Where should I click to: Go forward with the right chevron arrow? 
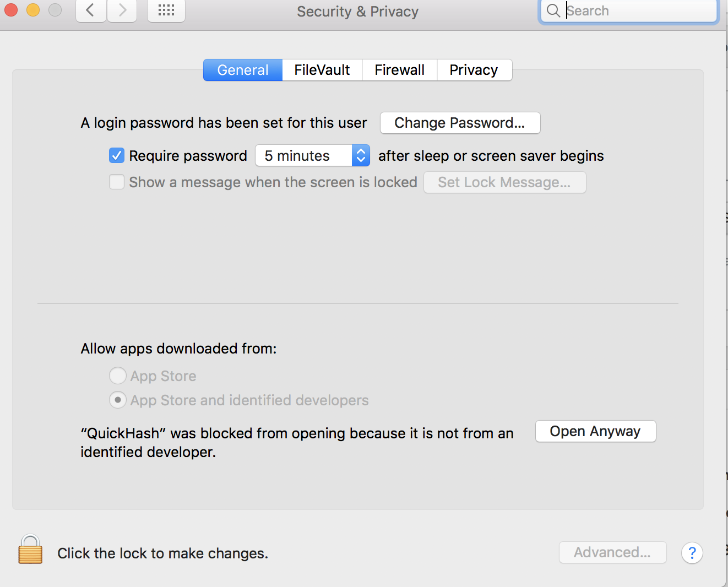[122, 10]
